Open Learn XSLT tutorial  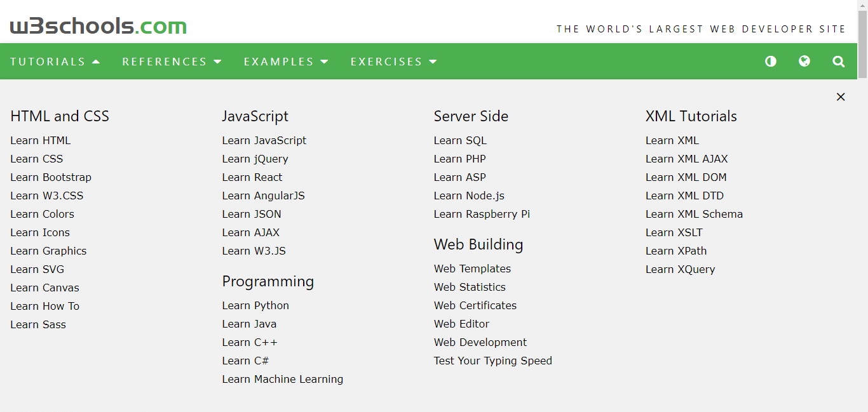674,232
